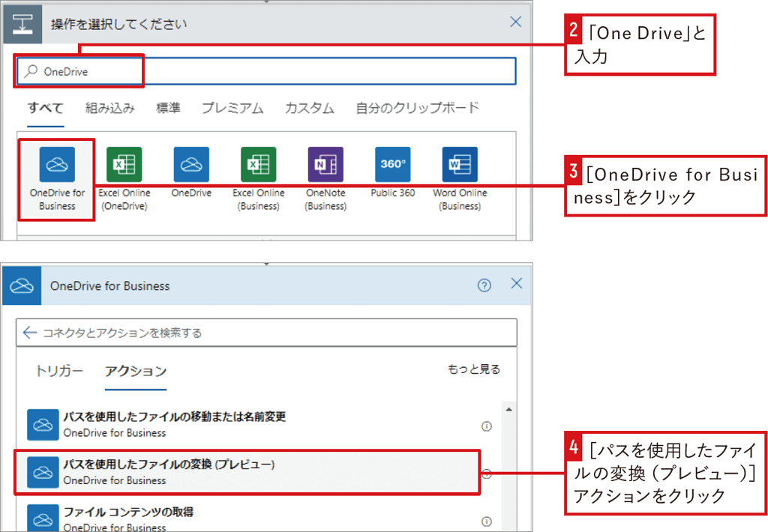768x532 pixels.
Task: Open the Excel Online (Business) connector
Action: [258, 165]
